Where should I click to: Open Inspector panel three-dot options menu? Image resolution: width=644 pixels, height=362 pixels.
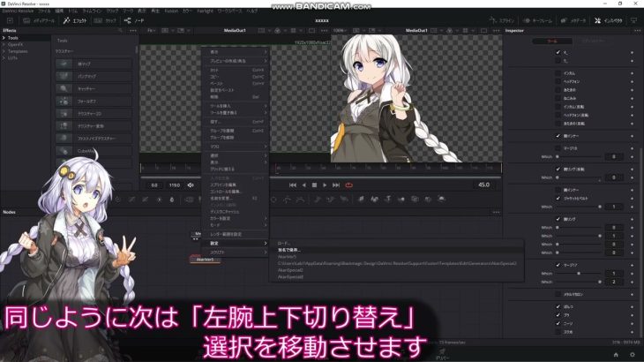[x=637, y=30]
